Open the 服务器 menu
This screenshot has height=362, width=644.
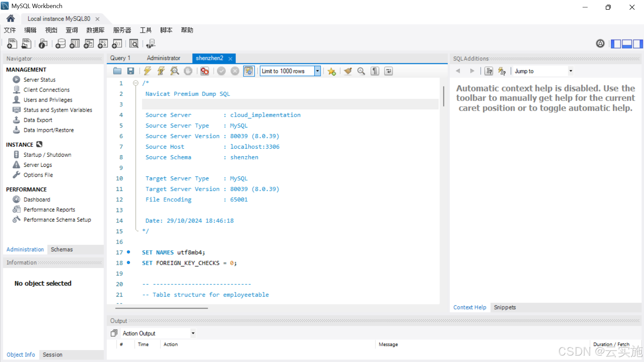pos(122,30)
